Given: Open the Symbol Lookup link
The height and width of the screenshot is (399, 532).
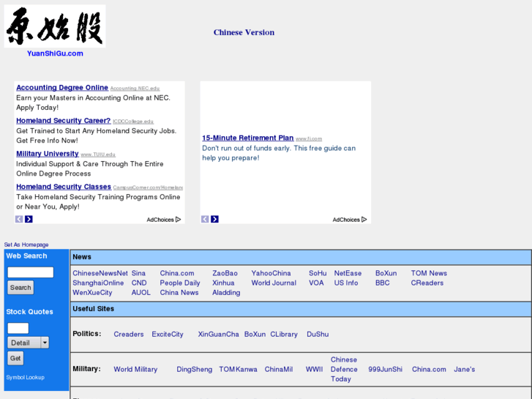Looking at the screenshot, I should tap(25, 377).
